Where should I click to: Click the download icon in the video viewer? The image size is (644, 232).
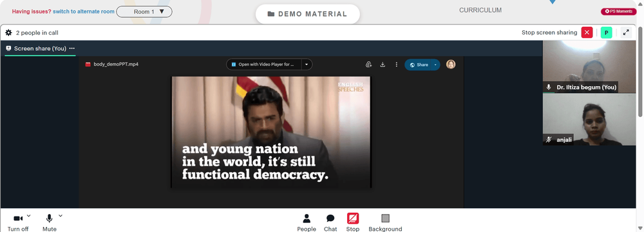point(383,65)
